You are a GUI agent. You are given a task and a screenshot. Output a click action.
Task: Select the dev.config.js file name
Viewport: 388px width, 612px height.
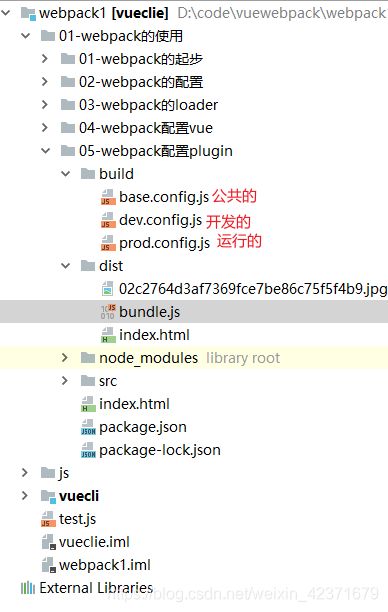160,221
